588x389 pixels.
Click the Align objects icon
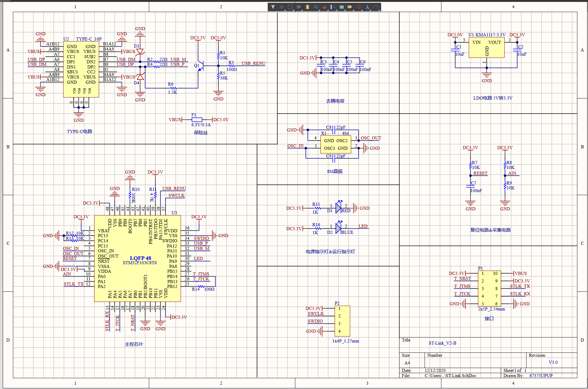pyautogui.click(x=299, y=7)
